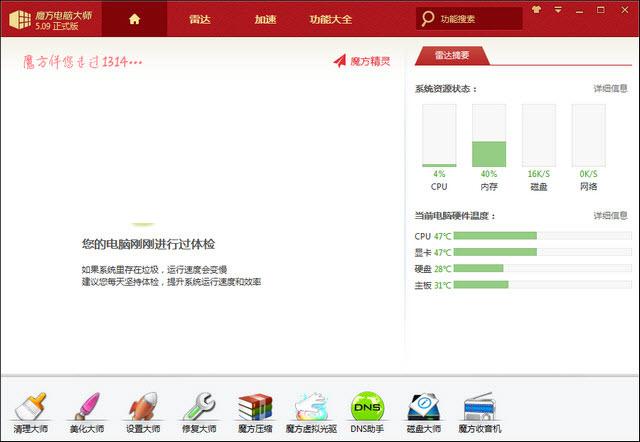Maximize the 魔方电脑大师 window
The width and height of the screenshot is (640, 442).
tap(600, 10)
